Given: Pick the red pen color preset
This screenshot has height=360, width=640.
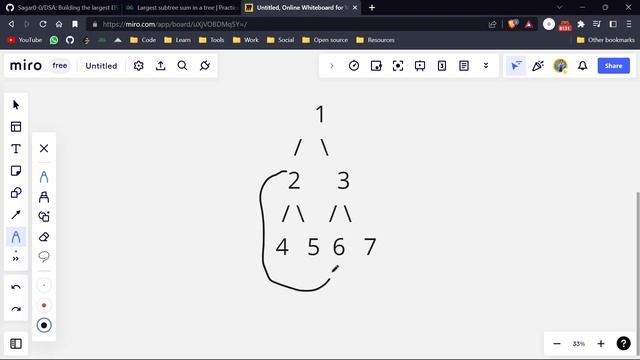Looking at the screenshot, I should (44, 305).
